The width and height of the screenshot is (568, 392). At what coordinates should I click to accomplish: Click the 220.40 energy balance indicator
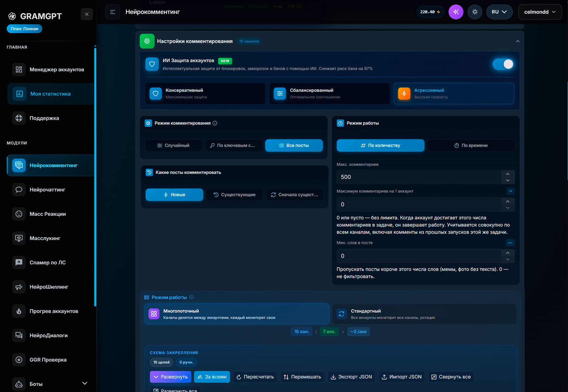click(x=430, y=12)
